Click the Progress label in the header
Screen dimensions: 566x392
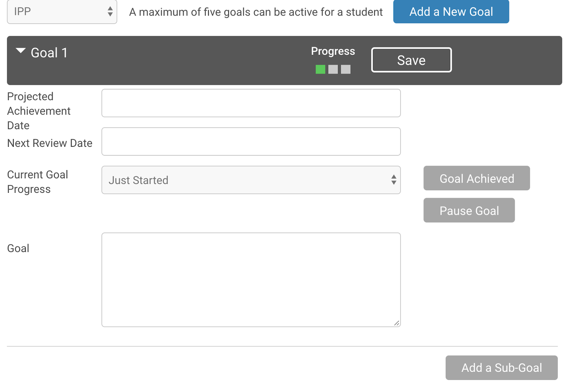333,51
